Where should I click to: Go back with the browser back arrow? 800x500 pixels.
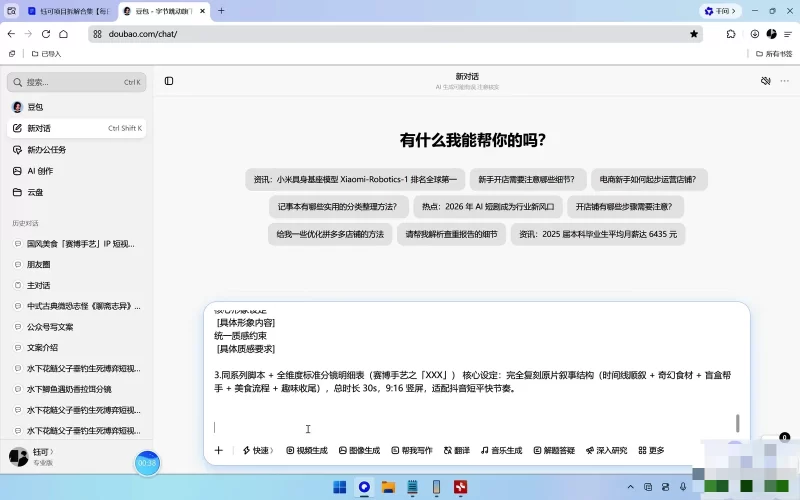11,34
